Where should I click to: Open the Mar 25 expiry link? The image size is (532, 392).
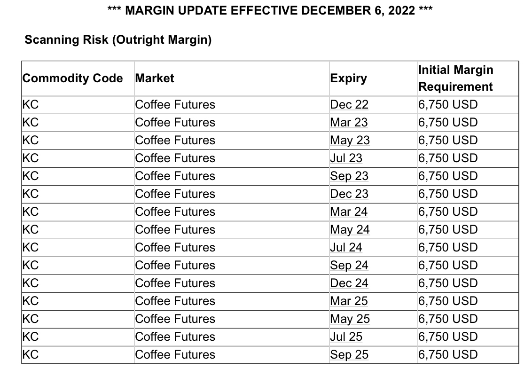click(x=349, y=301)
